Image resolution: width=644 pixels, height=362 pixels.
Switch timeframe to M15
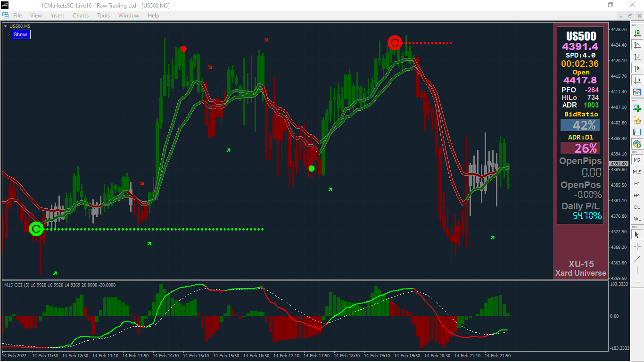(x=637, y=172)
